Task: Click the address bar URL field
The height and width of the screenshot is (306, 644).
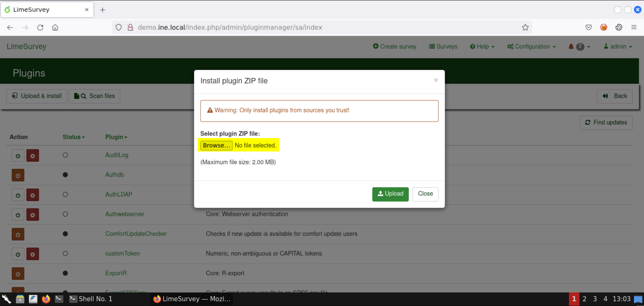Action: (322, 27)
